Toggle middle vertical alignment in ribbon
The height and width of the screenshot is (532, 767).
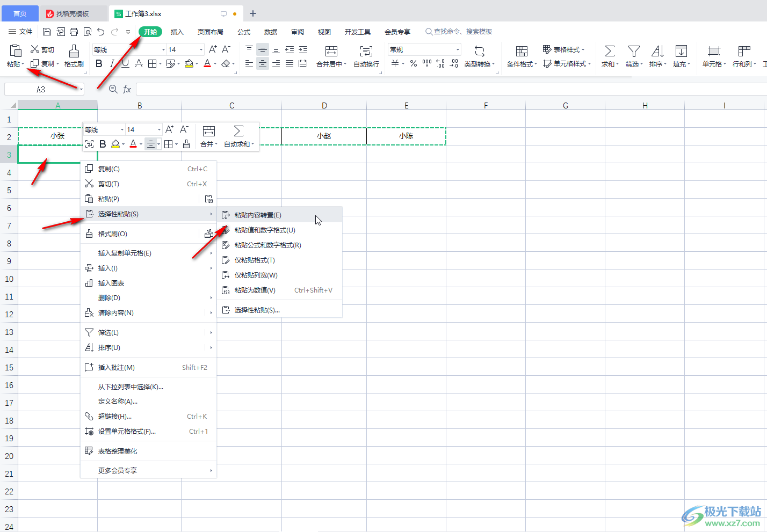[x=262, y=49]
